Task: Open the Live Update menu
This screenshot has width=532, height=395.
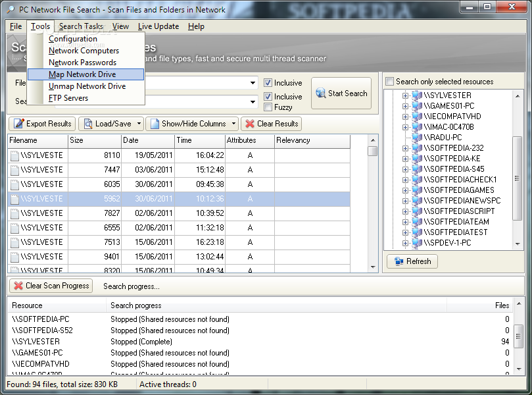Action: (x=158, y=26)
